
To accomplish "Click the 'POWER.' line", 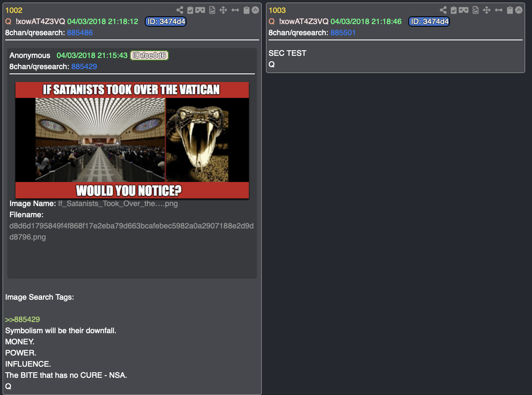I will click(21, 353).
